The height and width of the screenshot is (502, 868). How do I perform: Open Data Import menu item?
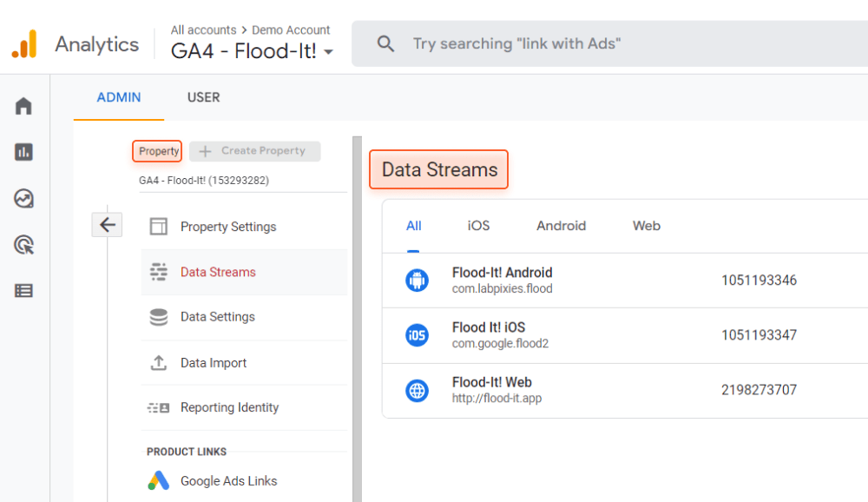(x=244, y=363)
